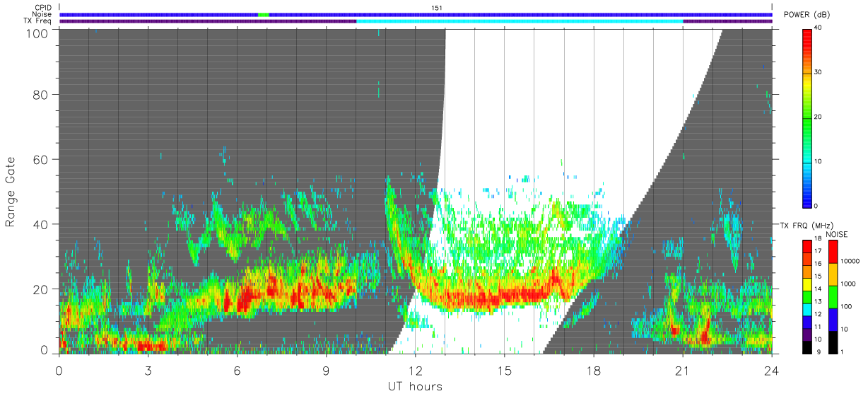Screen dimensions: 868x401
Task: Click the 6 tick label on UT hours axis
Action: point(237,370)
